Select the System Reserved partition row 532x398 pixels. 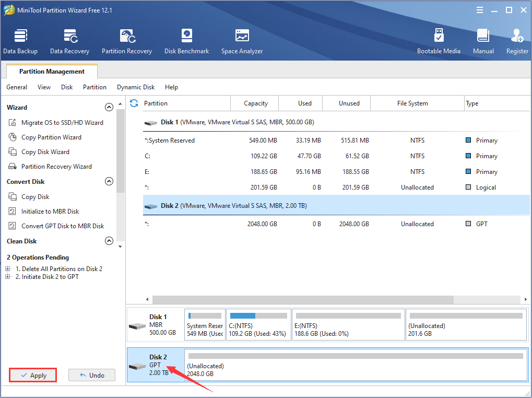coord(336,141)
